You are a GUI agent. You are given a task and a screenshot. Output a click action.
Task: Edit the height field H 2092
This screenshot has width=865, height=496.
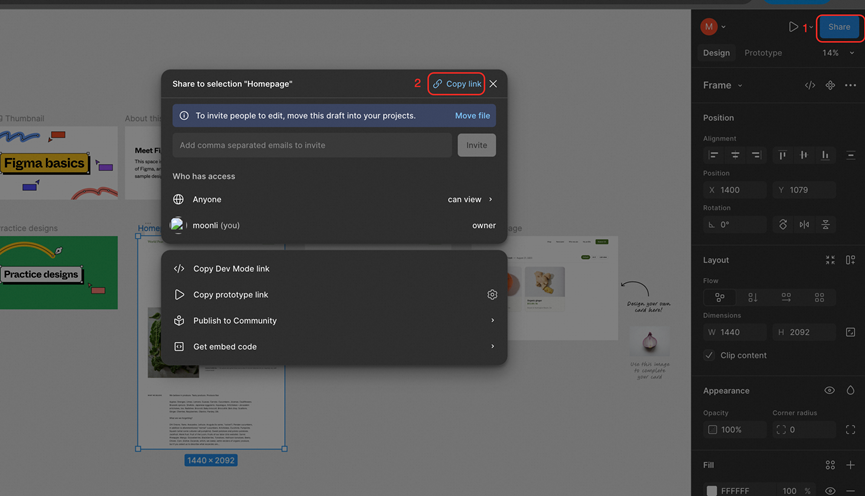point(804,332)
